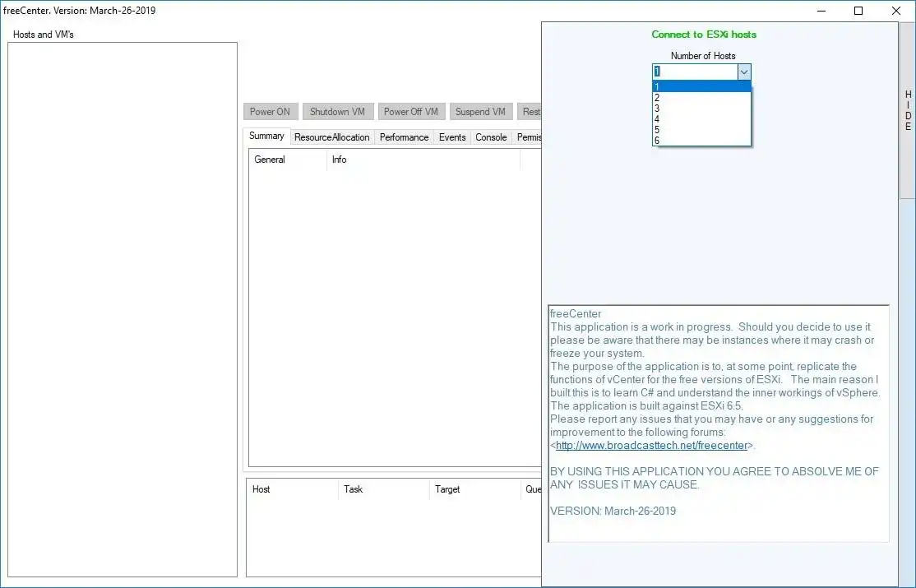Switch to the Events tab
Screen dimensions: 916x588
point(452,137)
